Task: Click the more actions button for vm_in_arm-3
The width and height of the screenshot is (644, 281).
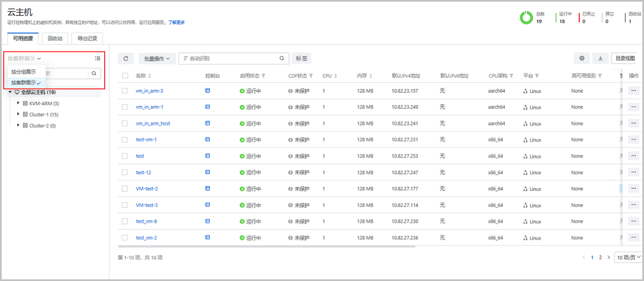Action: tap(634, 91)
